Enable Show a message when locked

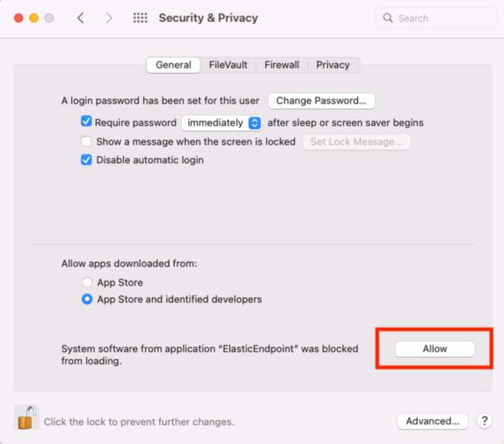point(87,142)
